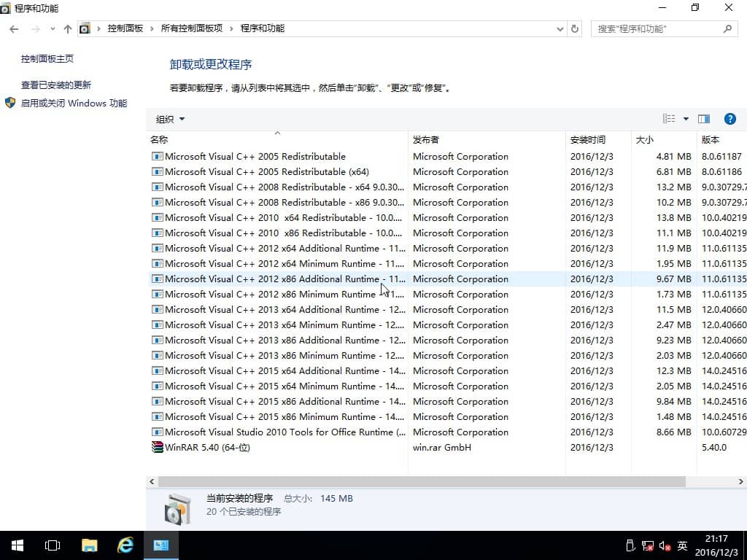Select Visual C++ 2012 x64 Minimum Runtime icon
Image resolution: width=747 pixels, height=560 pixels.
click(x=158, y=263)
